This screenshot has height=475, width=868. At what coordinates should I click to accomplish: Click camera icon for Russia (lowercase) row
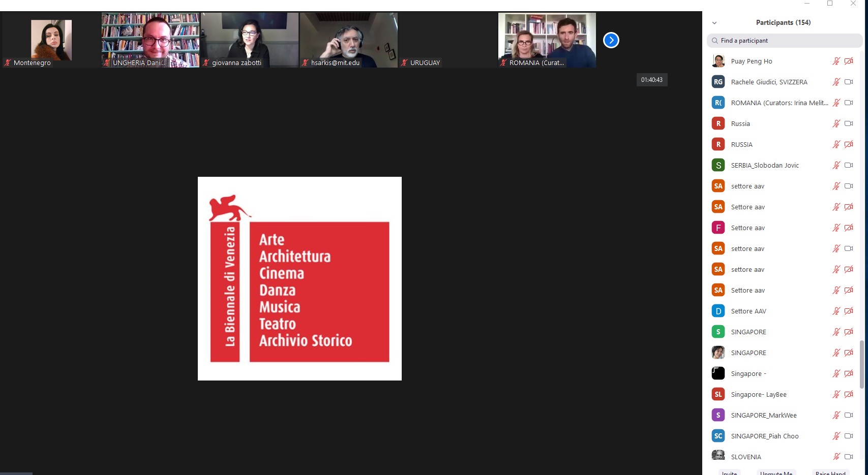coord(849,123)
